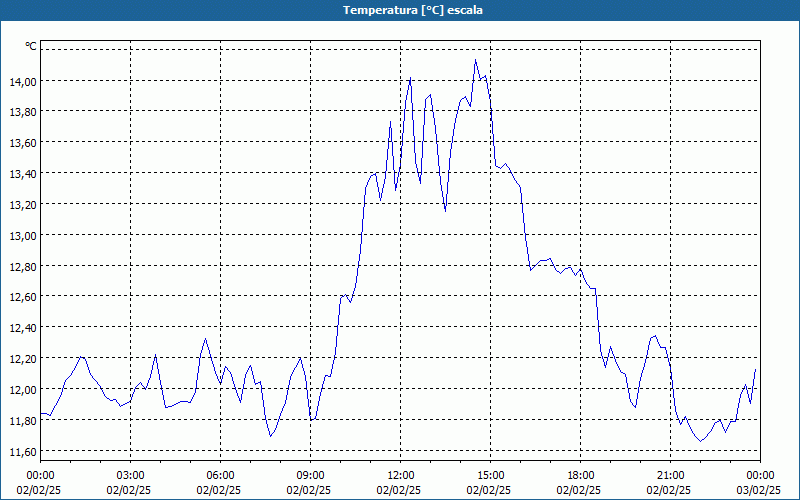Image resolution: width=800 pixels, height=500 pixels.
Task: Click the °C unit label on the axis
Action: tap(31, 46)
